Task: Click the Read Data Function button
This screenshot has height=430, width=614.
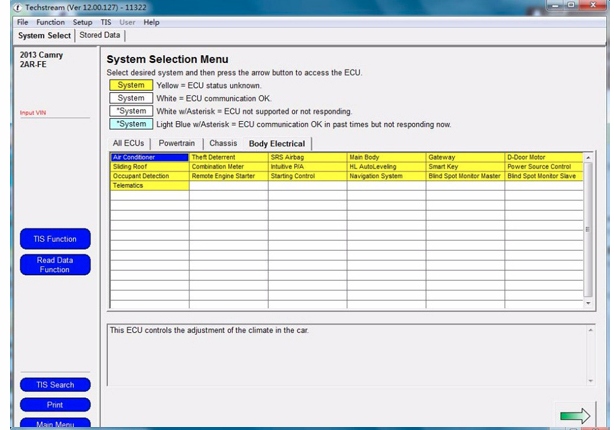Action: tap(55, 265)
